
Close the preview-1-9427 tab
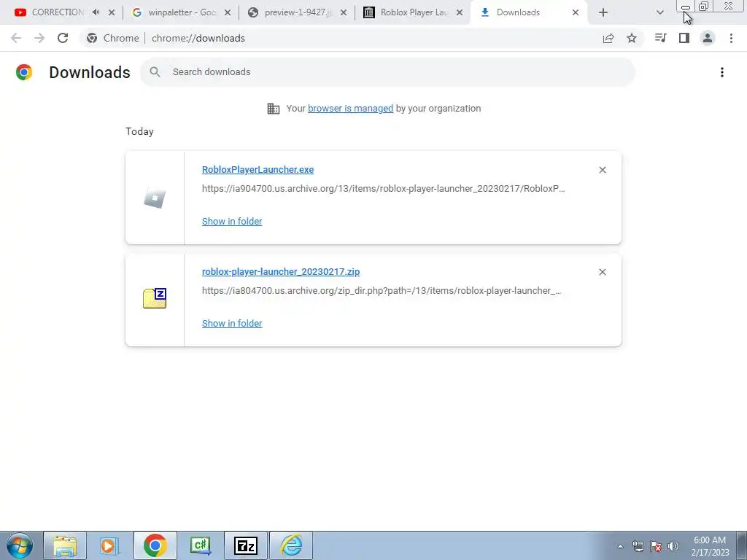click(344, 13)
